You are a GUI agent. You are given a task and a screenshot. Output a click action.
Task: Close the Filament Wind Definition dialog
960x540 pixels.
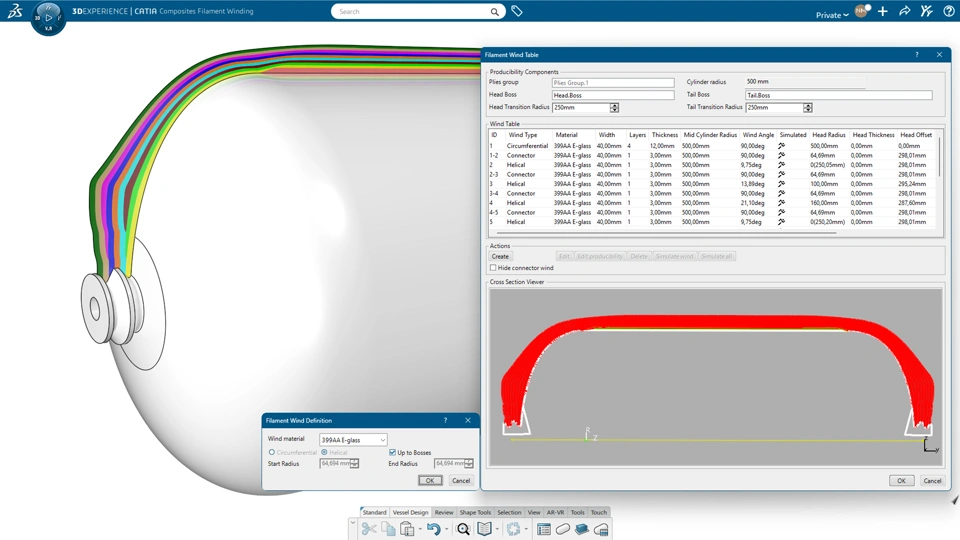coord(468,421)
